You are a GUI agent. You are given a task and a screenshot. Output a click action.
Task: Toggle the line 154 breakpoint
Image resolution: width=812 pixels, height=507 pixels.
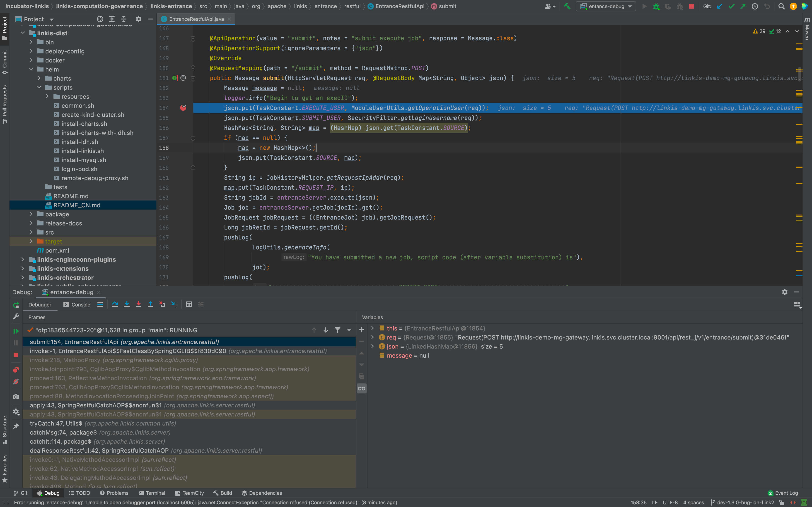point(183,108)
